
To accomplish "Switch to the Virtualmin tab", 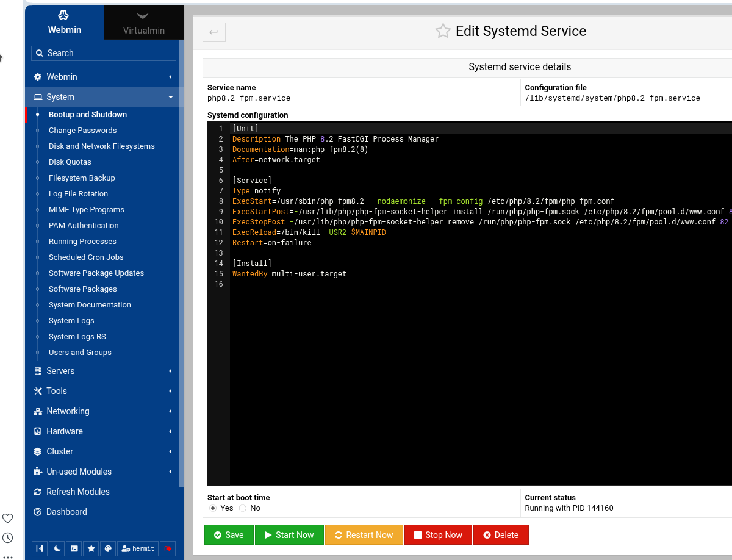I will click(144, 23).
